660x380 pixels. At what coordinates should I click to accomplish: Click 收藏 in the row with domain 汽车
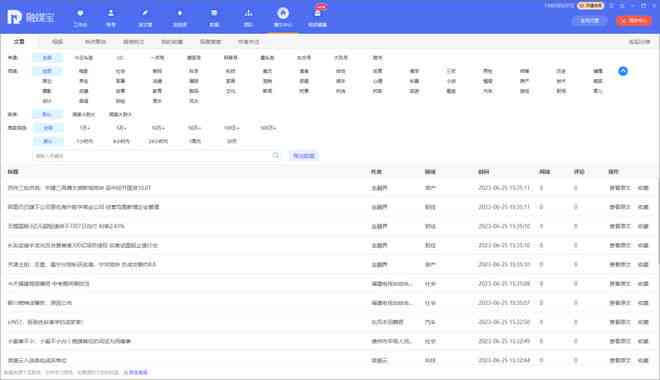643,322
